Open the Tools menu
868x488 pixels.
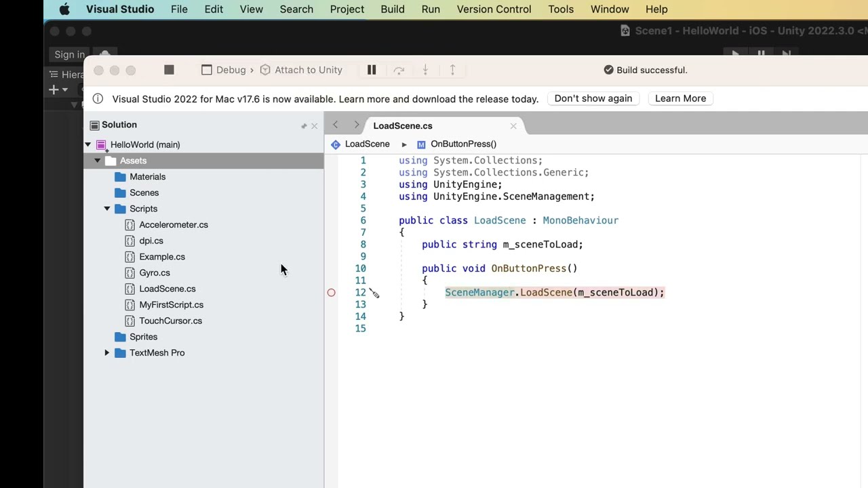561,9
